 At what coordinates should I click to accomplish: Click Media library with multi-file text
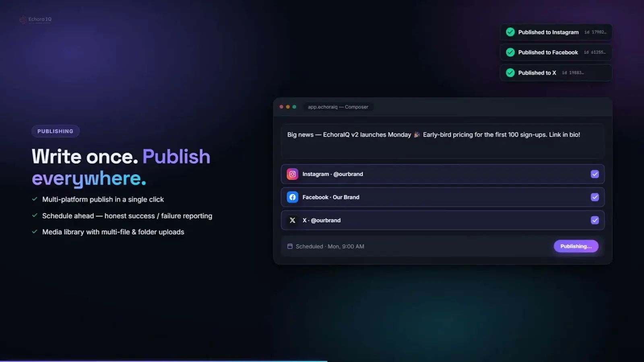tap(113, 232)
